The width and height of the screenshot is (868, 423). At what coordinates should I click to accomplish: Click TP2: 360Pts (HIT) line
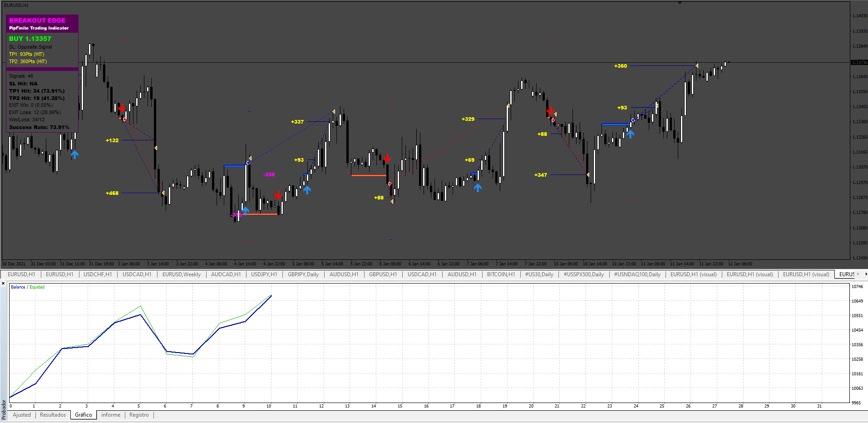[x=28, y=61]
